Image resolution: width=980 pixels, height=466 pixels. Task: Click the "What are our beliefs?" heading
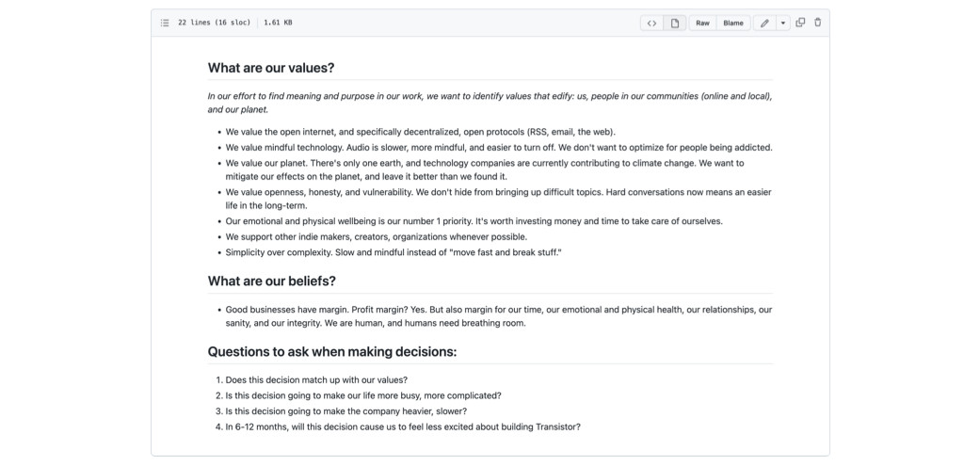pyautogui.click(x=271, y=281)
